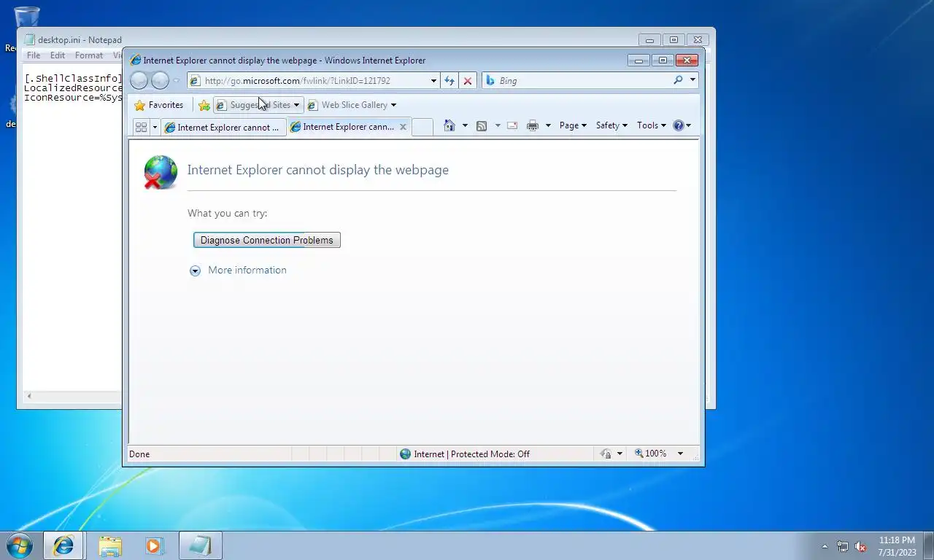This screenshot has height=560, width=934.
Task: Open File menu in Notepad window
Action: [x=34, y=55]
